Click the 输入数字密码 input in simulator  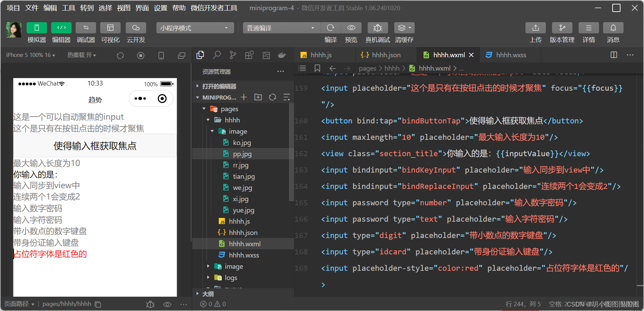[95, 208]
